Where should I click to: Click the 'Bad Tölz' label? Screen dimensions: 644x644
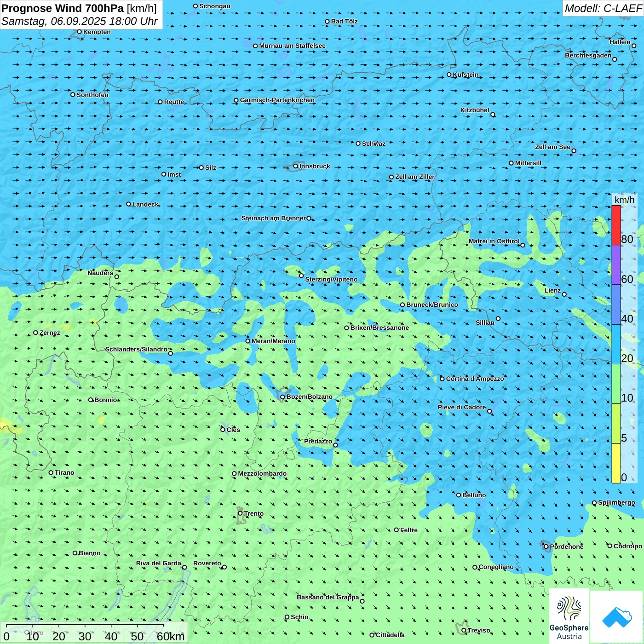tap(345, 21)
